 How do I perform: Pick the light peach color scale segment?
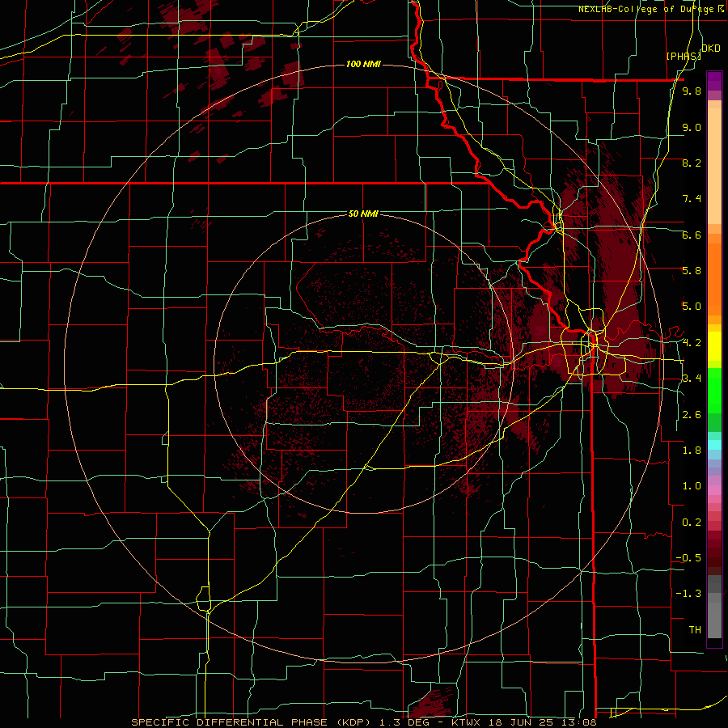click(714, 166)
